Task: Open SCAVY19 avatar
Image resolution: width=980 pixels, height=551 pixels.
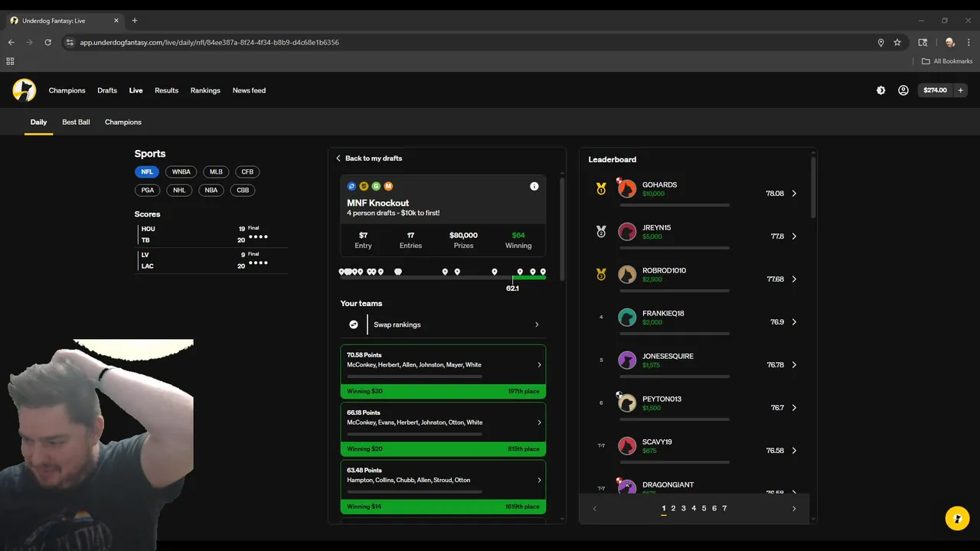Action: pyautogui.click(x=627, y=445)
